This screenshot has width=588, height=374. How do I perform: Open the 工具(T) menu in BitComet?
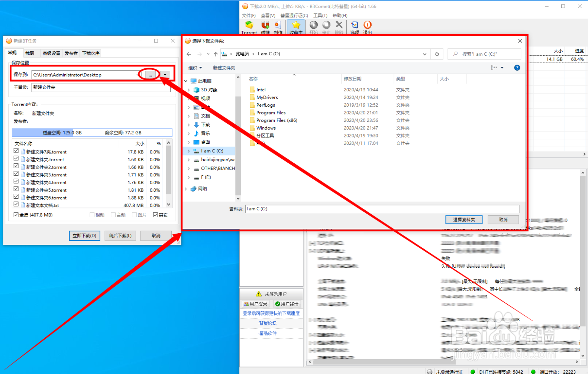320,16
